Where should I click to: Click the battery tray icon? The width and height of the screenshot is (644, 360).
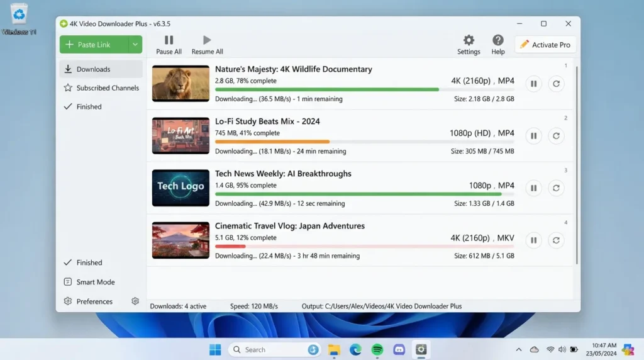[574, 350]
